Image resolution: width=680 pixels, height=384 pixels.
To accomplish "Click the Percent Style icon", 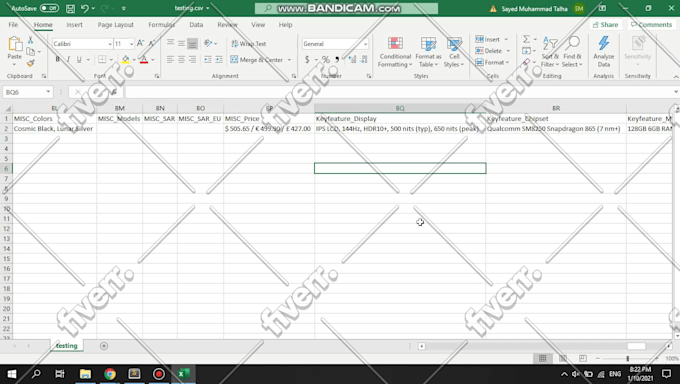I will 326,59.
